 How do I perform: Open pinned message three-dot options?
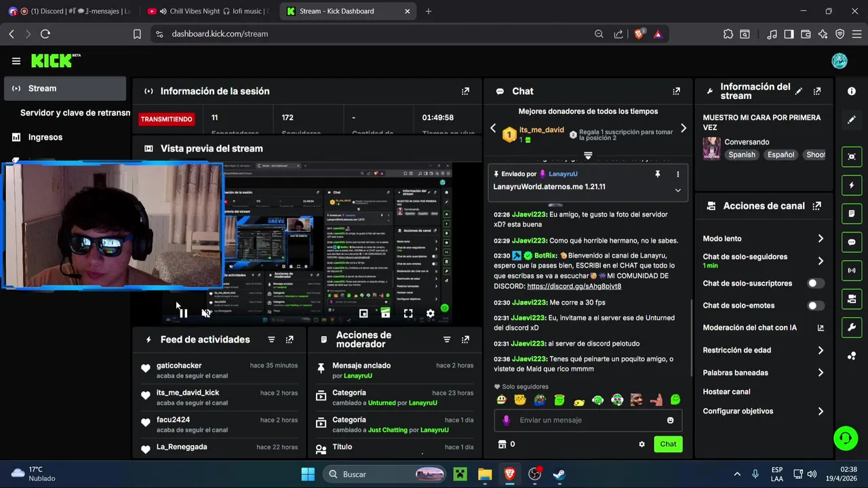pyautogui.click(x=677, y=174)
